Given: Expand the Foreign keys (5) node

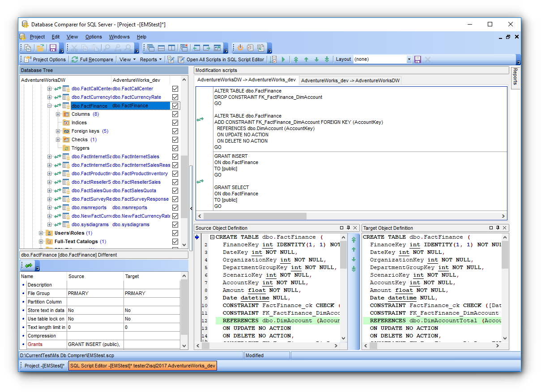Looking at the screenshot, I should point(58,131).
